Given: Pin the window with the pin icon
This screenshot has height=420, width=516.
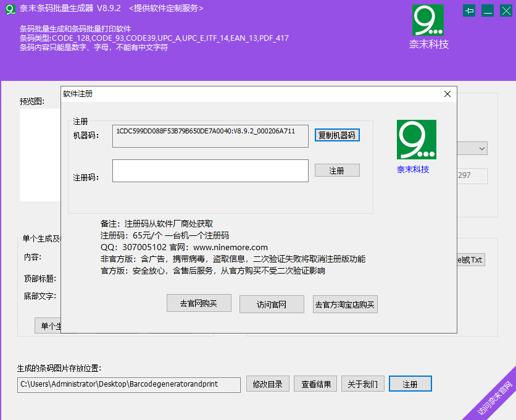Looking at the screenshot, I should tap(469, 11).
